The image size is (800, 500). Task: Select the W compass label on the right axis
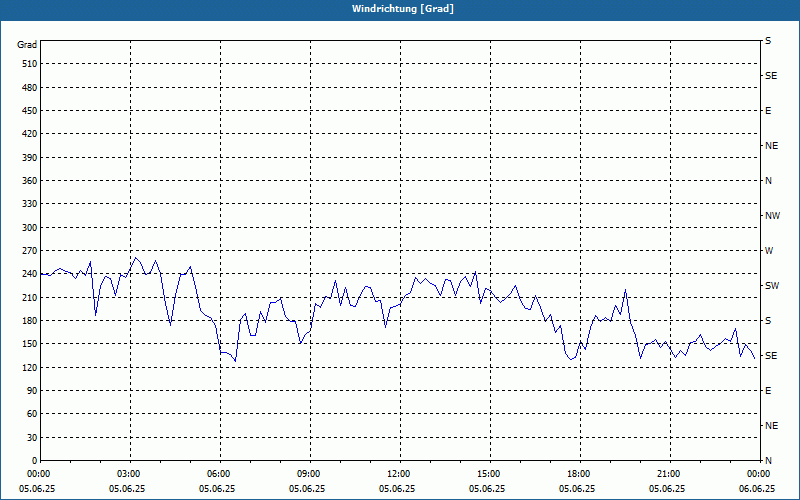pyautogui.click(x=769, y=251)
